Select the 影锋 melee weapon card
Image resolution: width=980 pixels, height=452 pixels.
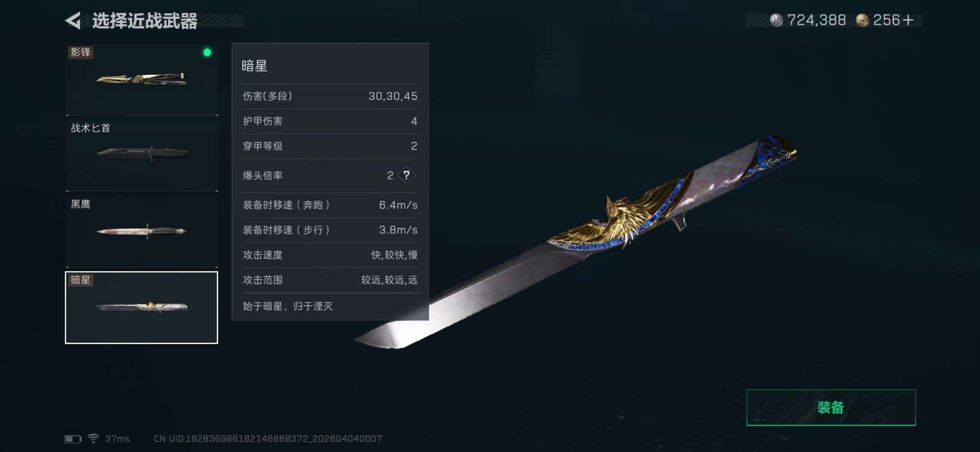tap(142, 79)
